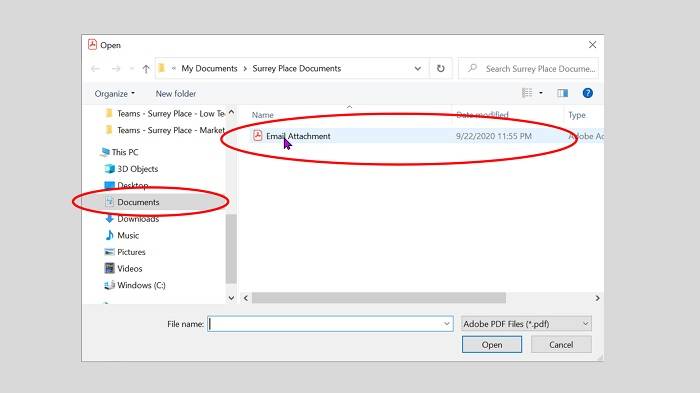This screenshot has height=393, width=700.
Task: Expand the File name history dropdown
Action: point(447,324)
